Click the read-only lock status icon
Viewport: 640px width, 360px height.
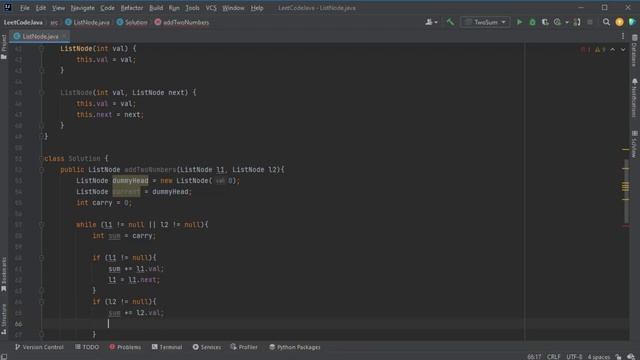(x=618, y=357)
